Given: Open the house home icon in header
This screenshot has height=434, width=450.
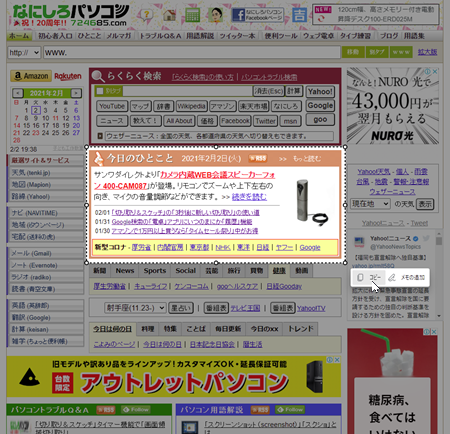Looking at the screenshot, I should (x=169, y=15).
